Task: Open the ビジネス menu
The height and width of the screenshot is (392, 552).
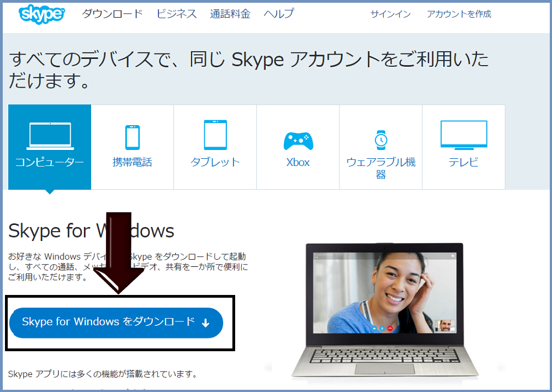Action: 177,14
